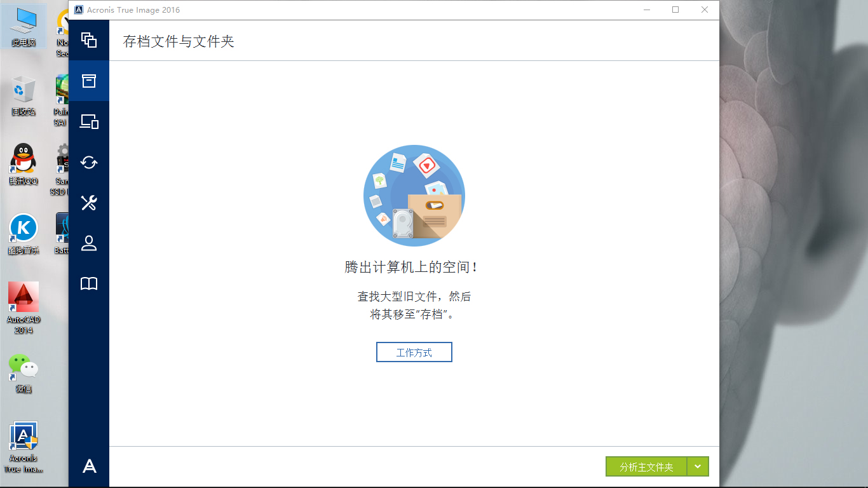The image size is (868, 488).
Task: Select the Archive sidebar icon
Action: [89, 81]
